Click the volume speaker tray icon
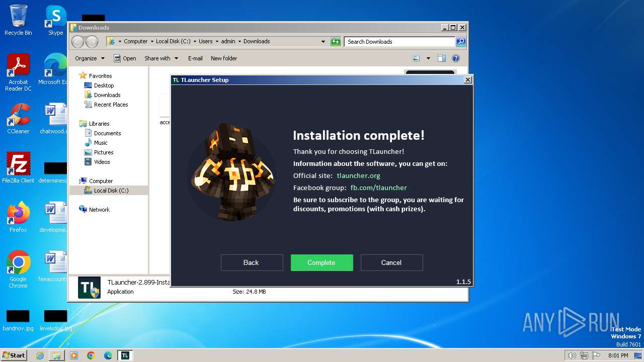This screenshot has width=644, height=362. click(x=572, y=355)
